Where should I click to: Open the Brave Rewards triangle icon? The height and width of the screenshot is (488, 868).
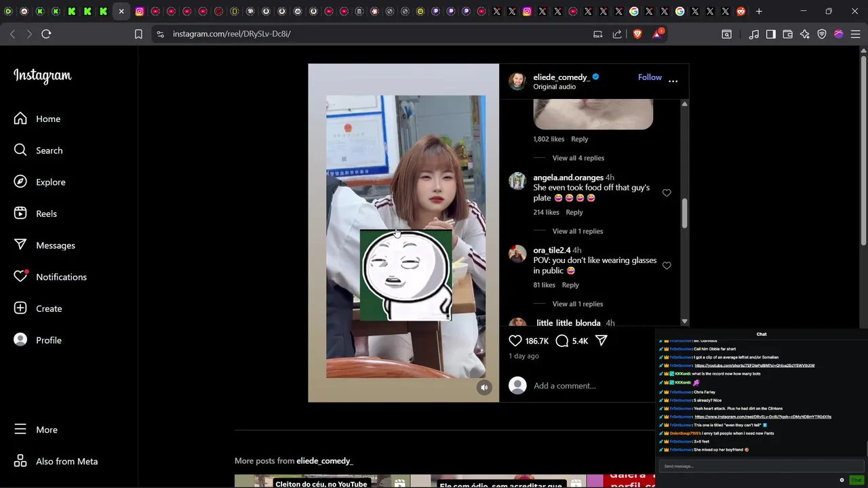657,34
